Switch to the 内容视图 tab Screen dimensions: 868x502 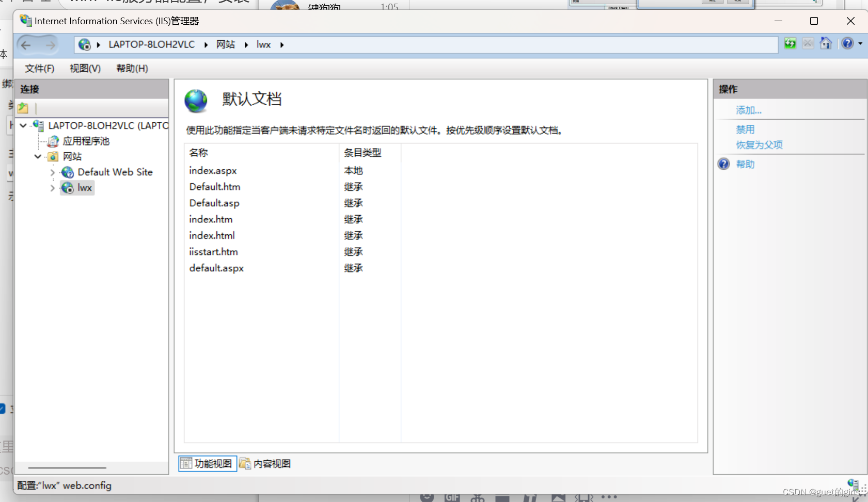point(265,463)
